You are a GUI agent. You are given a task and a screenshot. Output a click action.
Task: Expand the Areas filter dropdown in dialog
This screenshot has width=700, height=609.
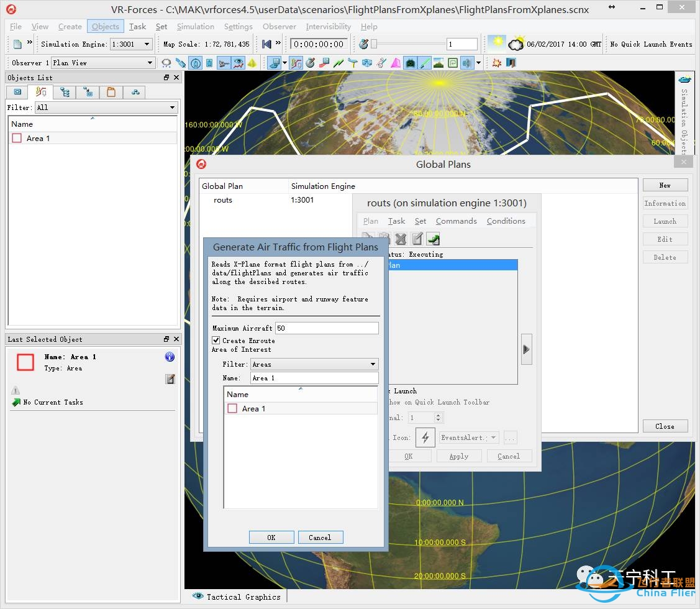tap(373, 364)
